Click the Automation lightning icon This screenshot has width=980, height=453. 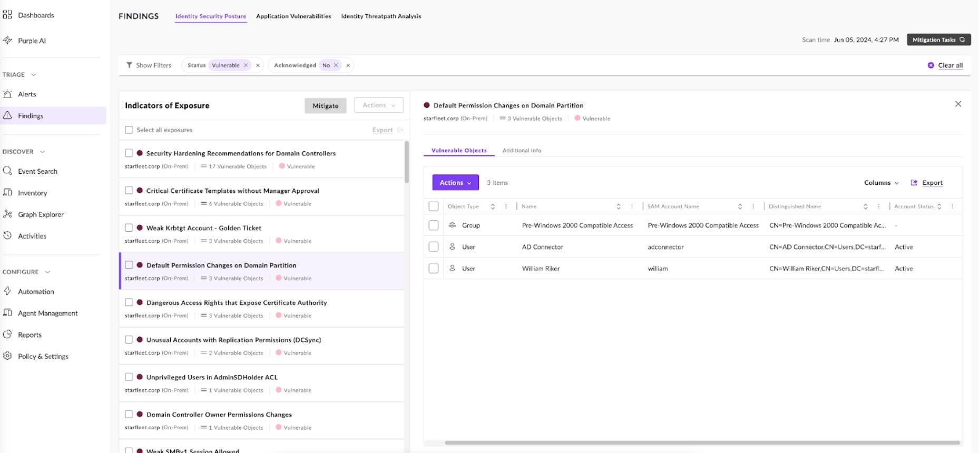tap(7, 291)
